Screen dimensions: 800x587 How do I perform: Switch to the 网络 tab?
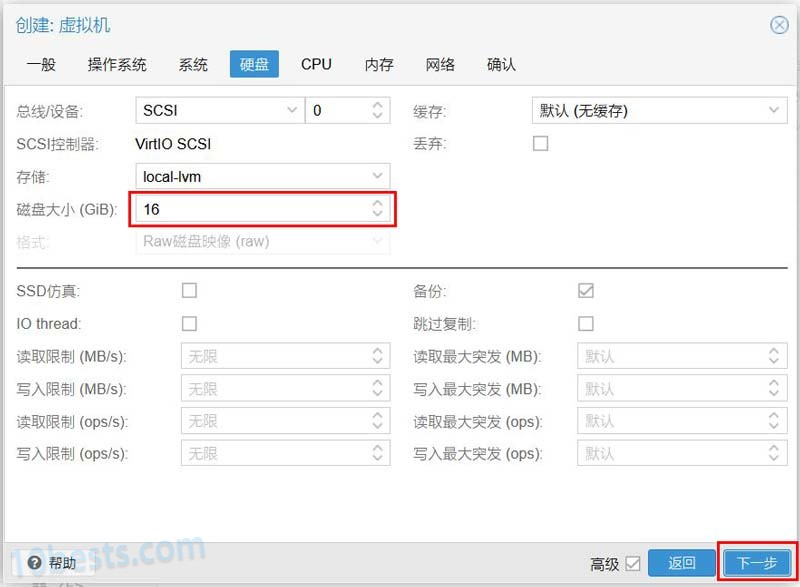click(440, 64)
